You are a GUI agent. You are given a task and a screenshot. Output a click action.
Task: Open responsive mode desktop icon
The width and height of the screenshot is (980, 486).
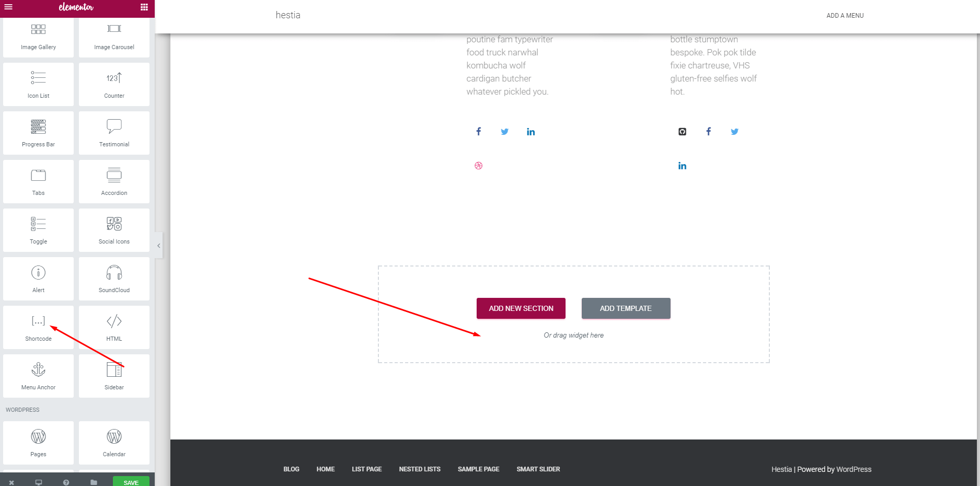(39, 482)
